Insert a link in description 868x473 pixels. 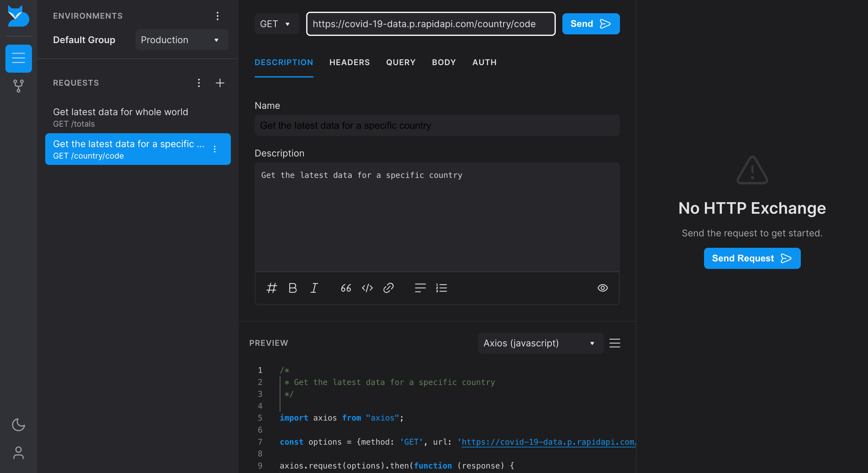388,288
